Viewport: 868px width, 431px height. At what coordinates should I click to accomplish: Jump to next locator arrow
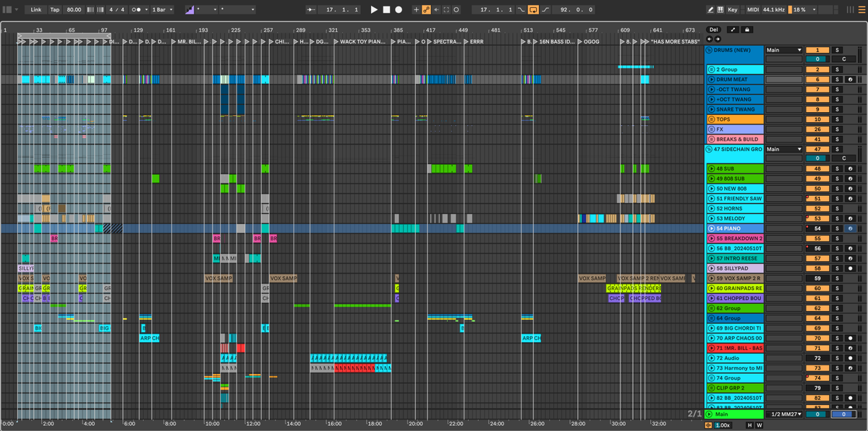click(x=716, y=39)
